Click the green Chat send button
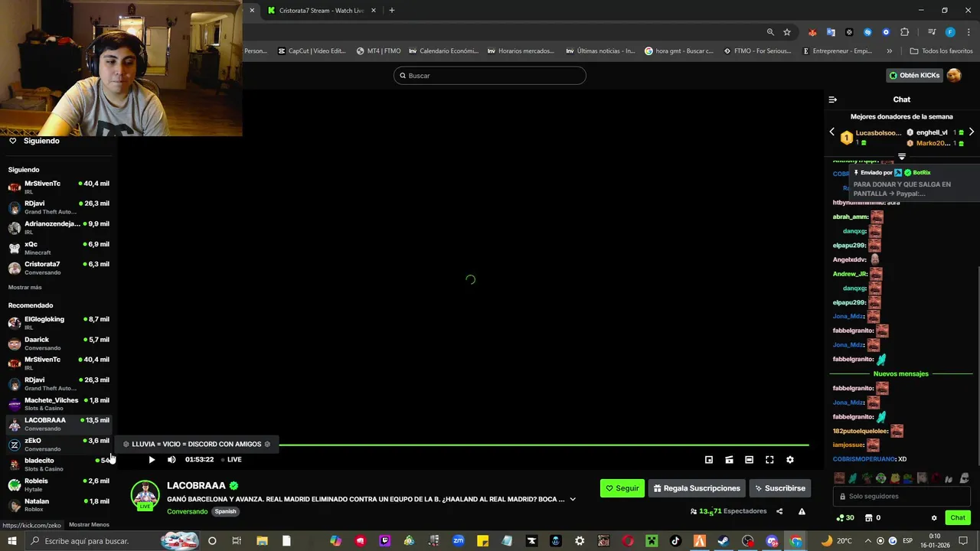 coord(958,518)
